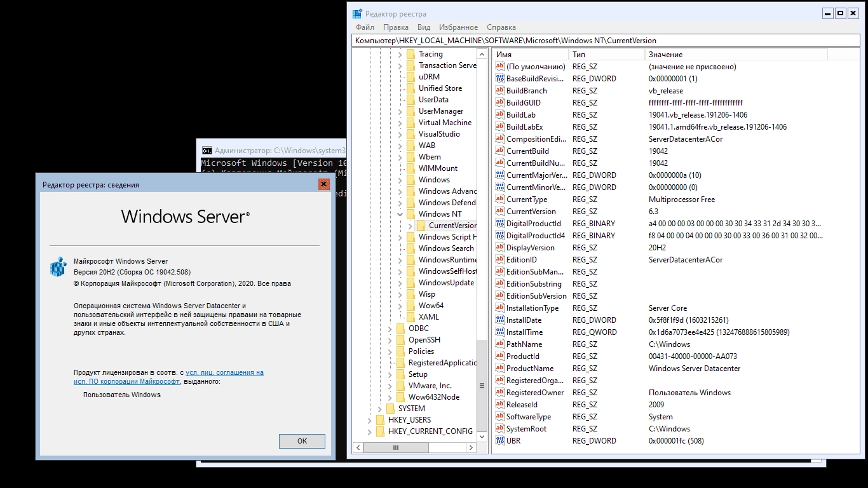Click the Virtual Machine folder icon
The image size is (868, 488).
click(x=410, y=123)
